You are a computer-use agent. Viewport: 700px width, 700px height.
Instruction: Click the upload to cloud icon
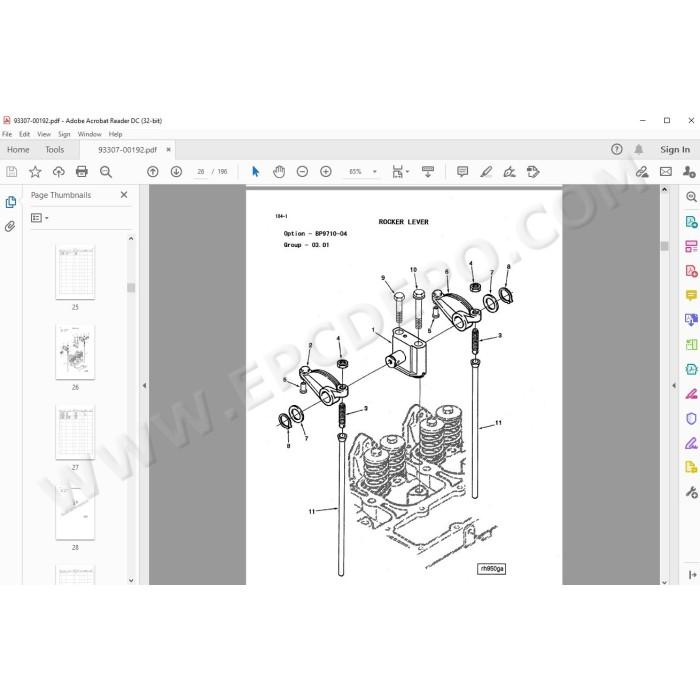coord(58,171)
